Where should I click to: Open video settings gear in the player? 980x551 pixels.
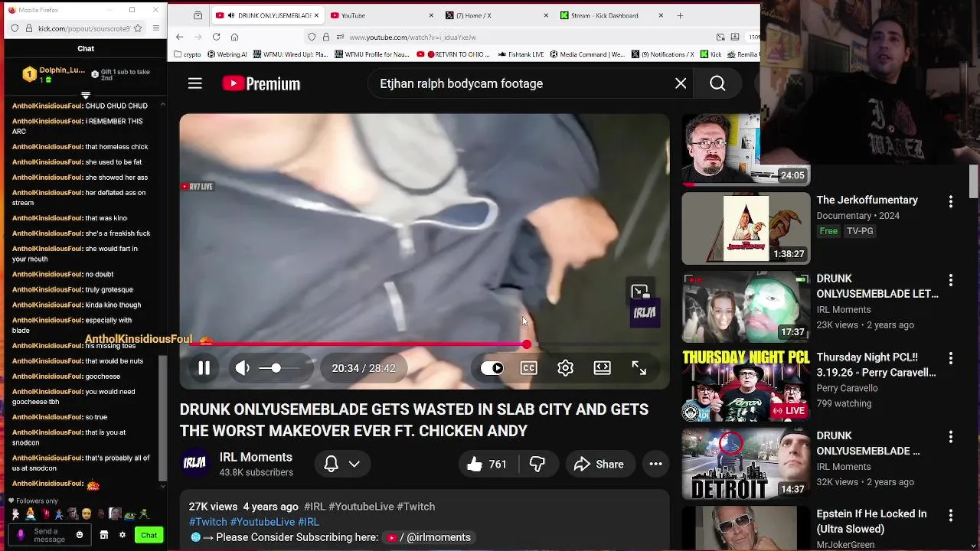point(566,368)
